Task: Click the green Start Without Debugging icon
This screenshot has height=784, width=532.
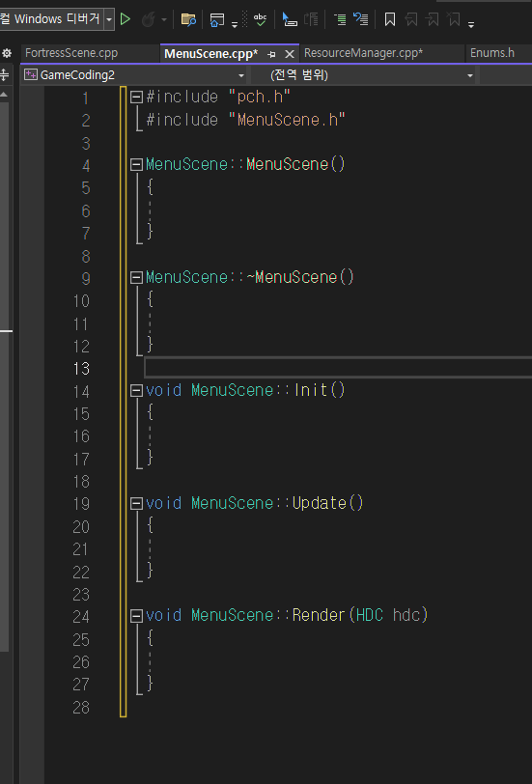Action: (x=126, y=19)
